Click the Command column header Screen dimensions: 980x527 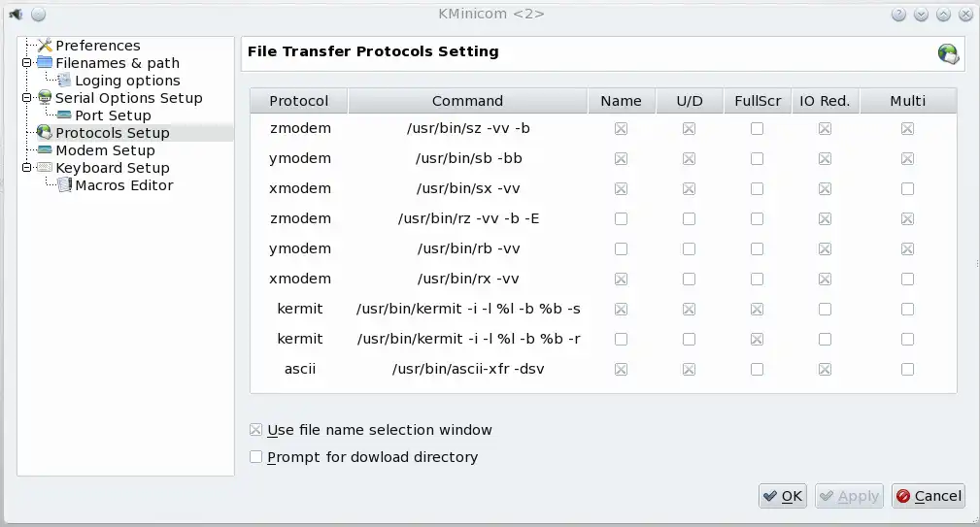pyautogui.click(x=467, y=101)
